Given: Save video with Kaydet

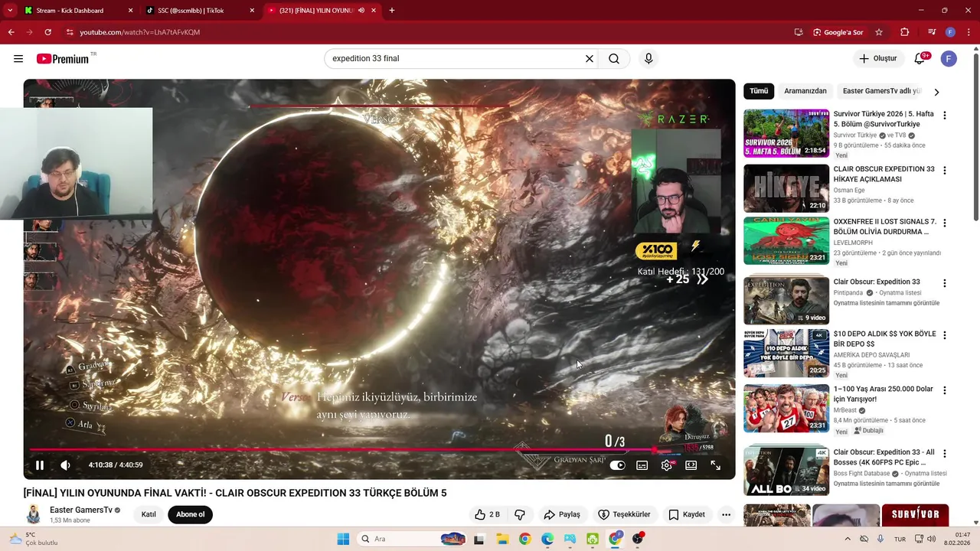Looking at the screenshot, I should point(687,514).
